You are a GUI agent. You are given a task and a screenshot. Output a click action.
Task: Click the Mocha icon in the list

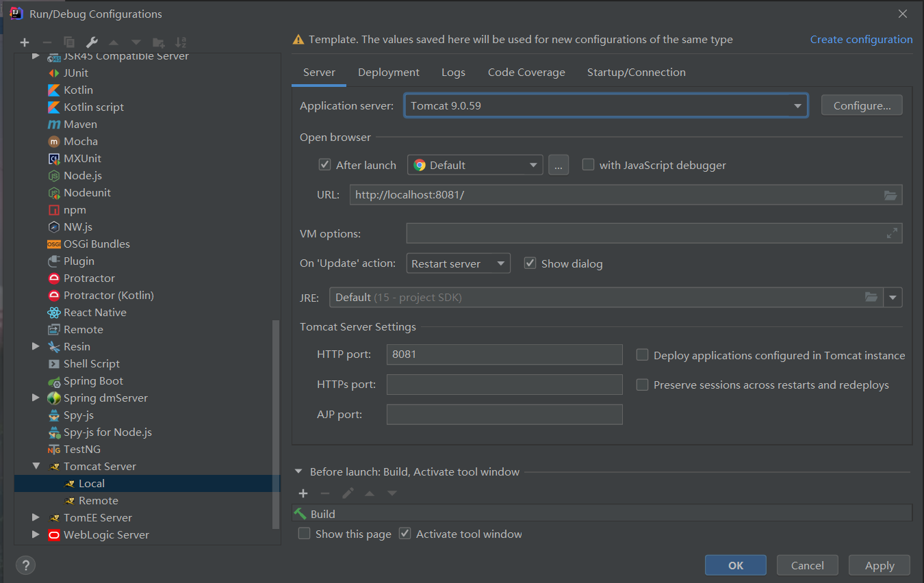[54, 141]
